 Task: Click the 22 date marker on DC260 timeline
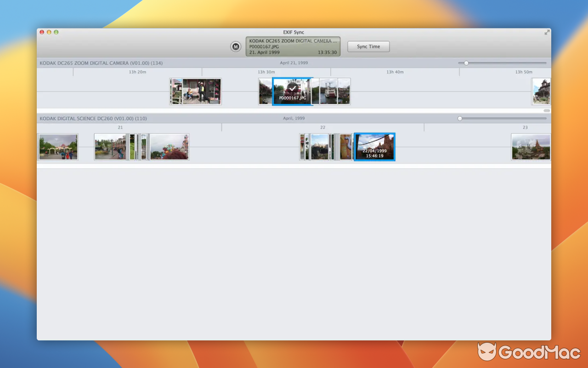pos(322,127)
